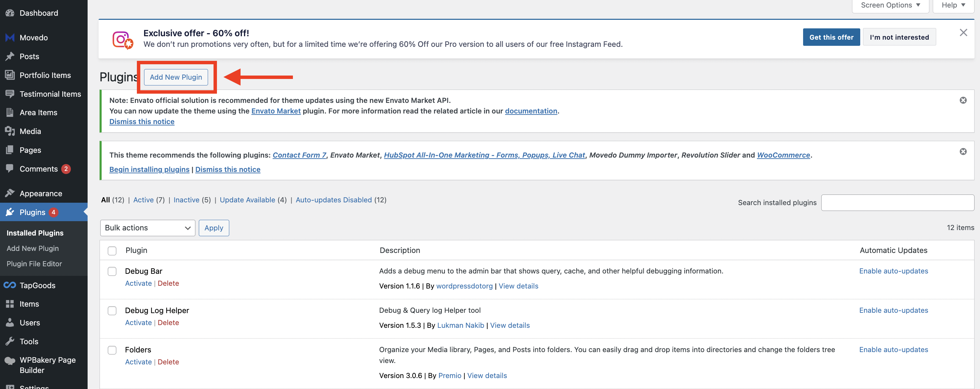Click the TapGoods infinity logo icon
Image resolution: width=980 pixels, height=389 pixels.
tap(10, 285)
